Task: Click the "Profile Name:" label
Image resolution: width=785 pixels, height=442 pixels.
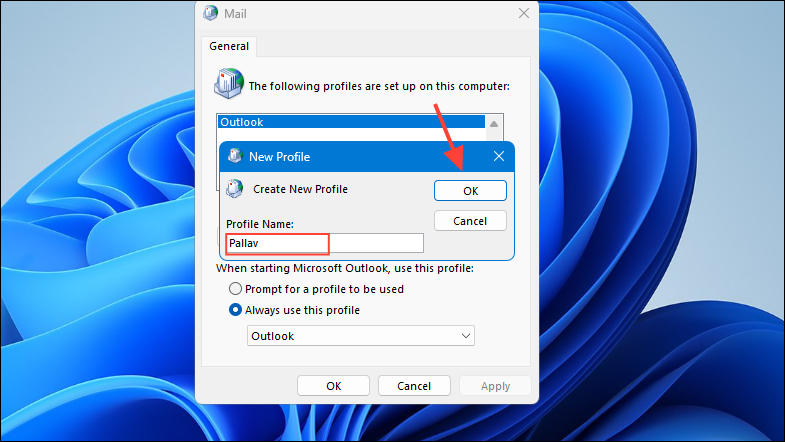Action: [x=260, y=224]
